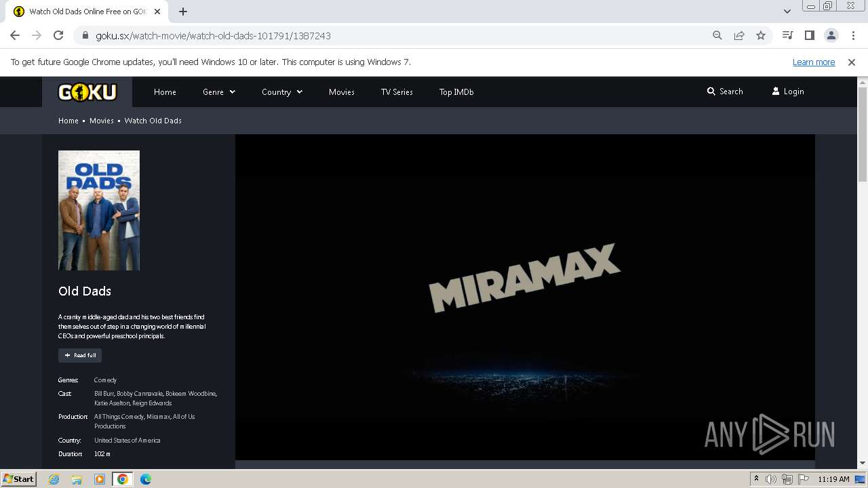This screenshot has height=488, width=868.
Task: Click the GOKU site logo
Action: tap(87, 91)
